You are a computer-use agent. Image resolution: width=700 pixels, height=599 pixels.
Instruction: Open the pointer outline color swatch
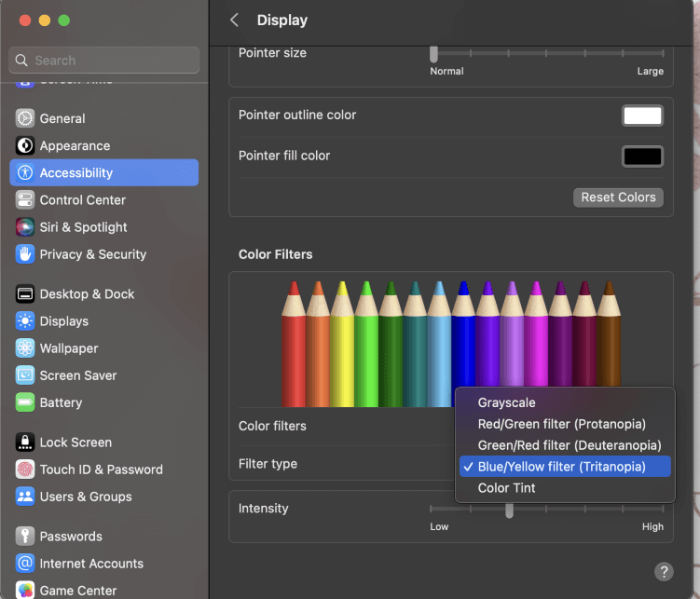point(642,116)
